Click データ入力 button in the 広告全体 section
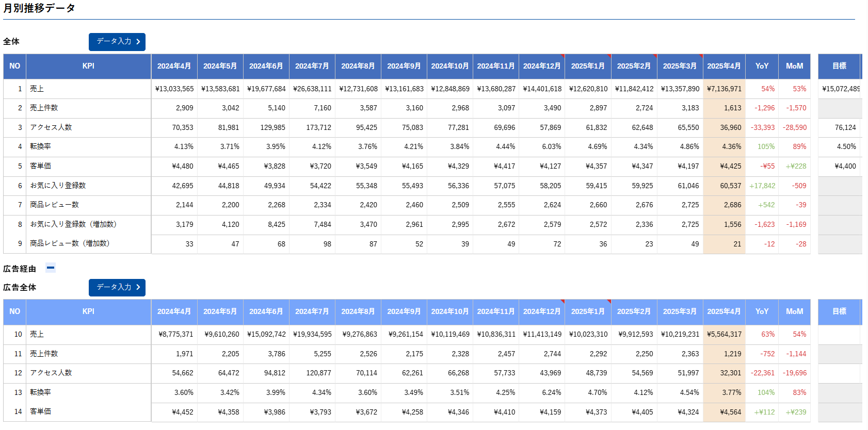Image resolution: width=868 pixels, height=430 pixels. [x=117, y=288]
